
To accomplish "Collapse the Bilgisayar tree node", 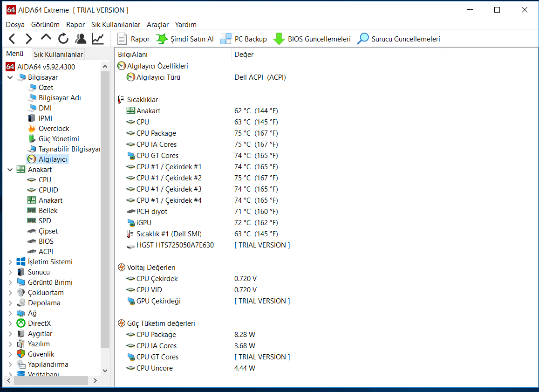I will coord(10,77).
